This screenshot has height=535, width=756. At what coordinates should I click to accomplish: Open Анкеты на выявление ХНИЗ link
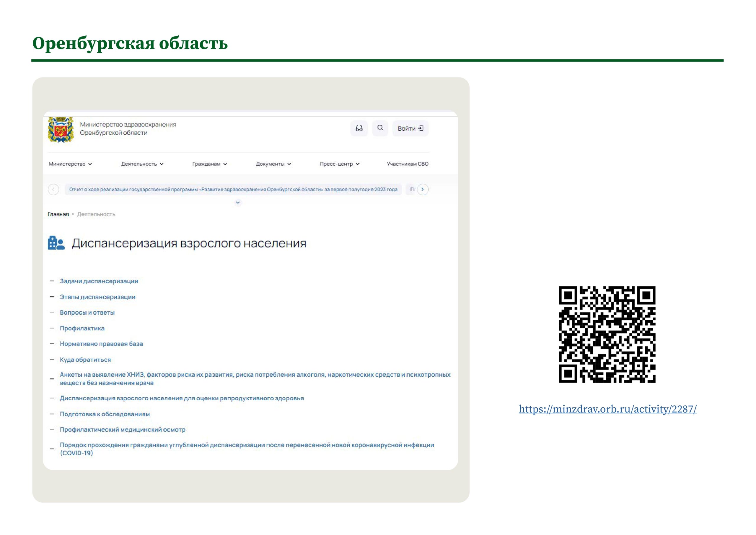(255, 379)
